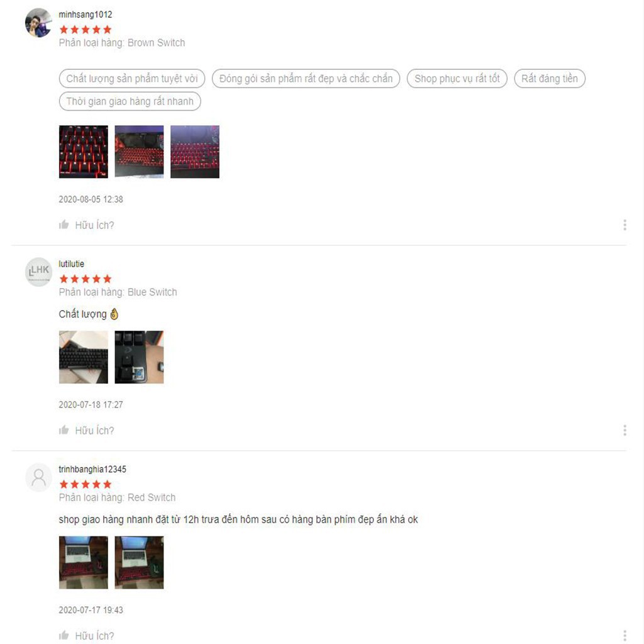Open the three-dot menu for lutilutie's review
The height and width of the screenshot is (644, 644).
point(625,430)
